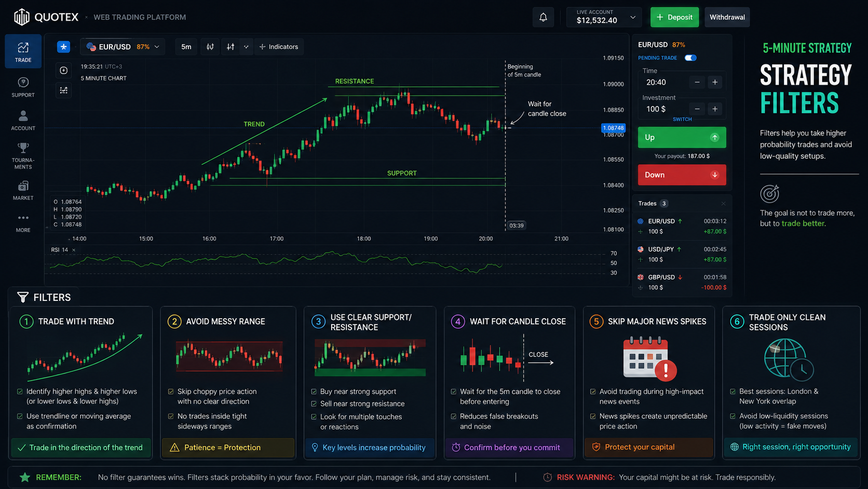Image resolution: width=868 pixels, height=489 pixels.
Task: Open the Account section in sidebar
Action: tap(23, 120)
